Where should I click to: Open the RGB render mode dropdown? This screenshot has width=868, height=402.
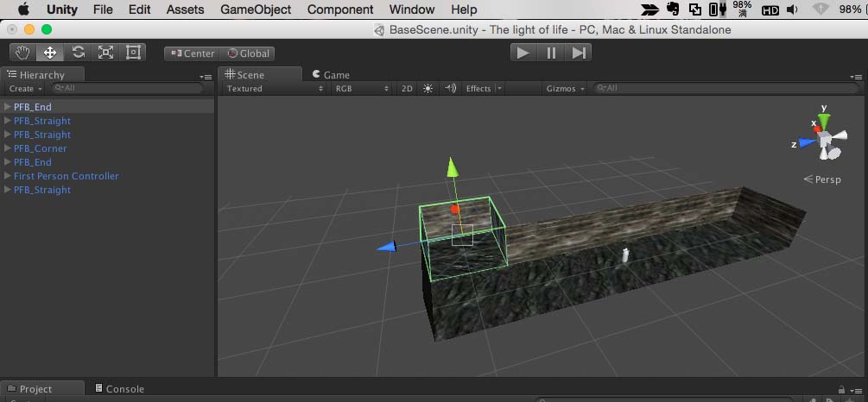(x=362, y=89)
